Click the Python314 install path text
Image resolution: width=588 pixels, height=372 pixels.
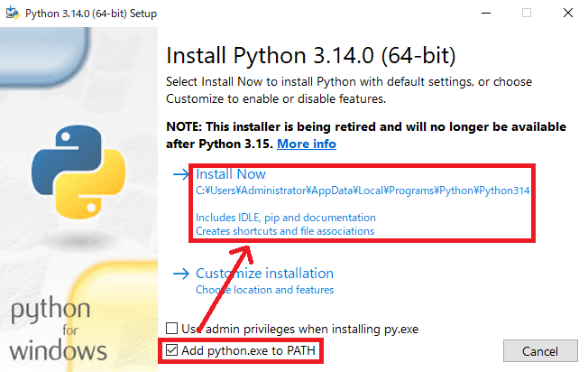363,191
